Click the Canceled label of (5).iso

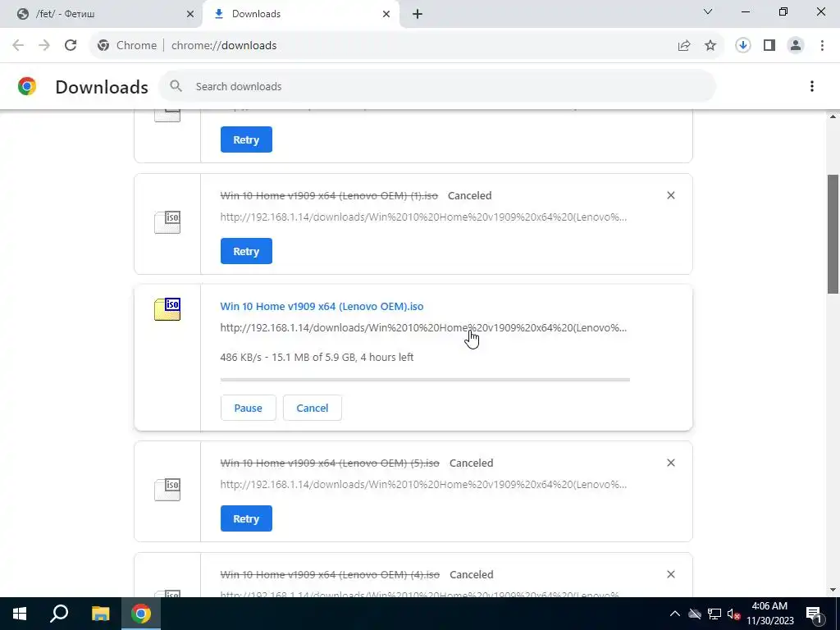[x=471, y=463]
